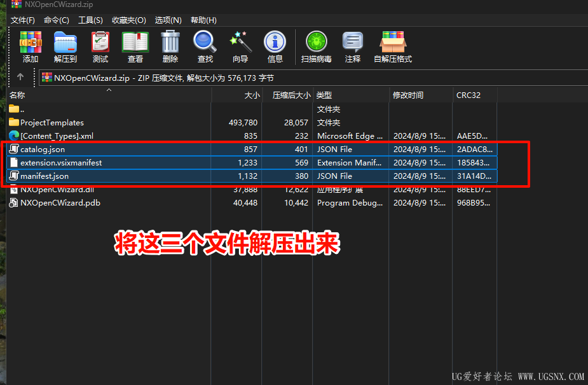Open the 工具(S) menu

tap(90, 20)
